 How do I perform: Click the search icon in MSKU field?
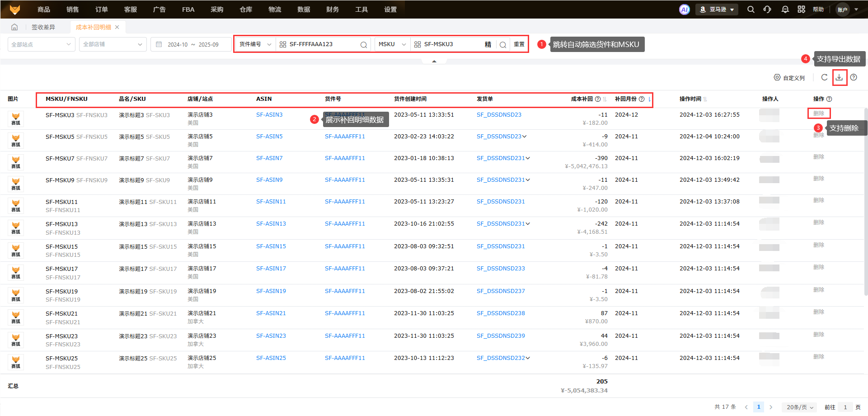pyautogui.click(x=502, y=45)
